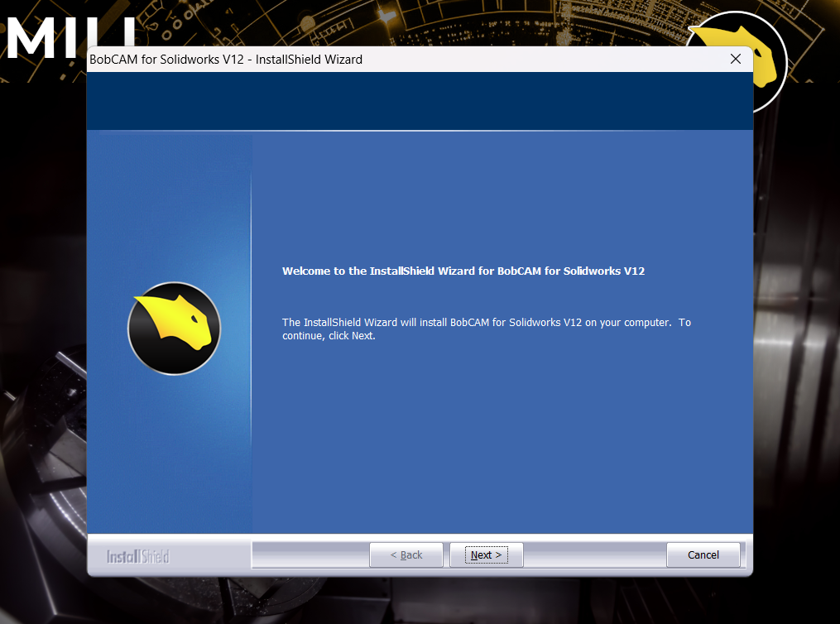Click the InstallShield logo at bottom left

click(x=137, y=556)
